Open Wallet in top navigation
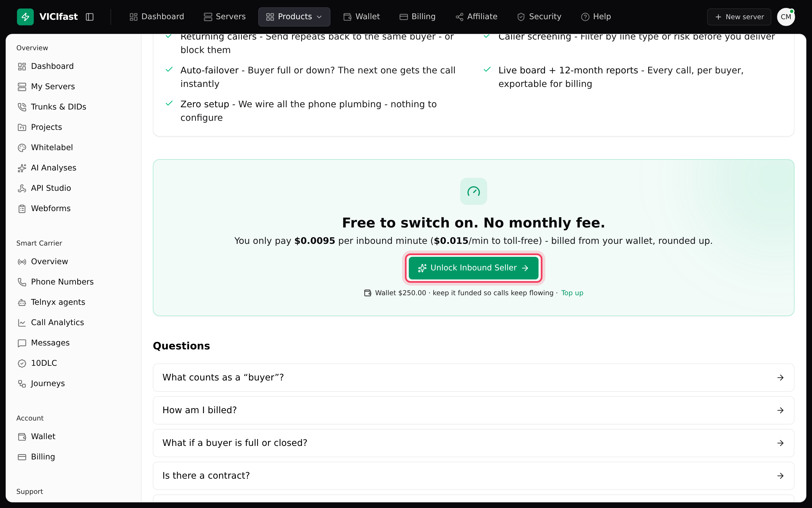The width and height of the screenshot is (812, 508). pos(362,17)
